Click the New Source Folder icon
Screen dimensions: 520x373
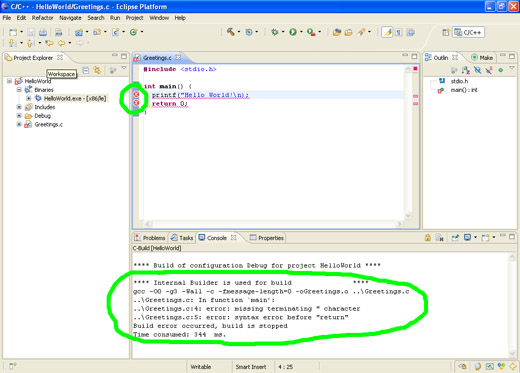(x=97, y=32)
